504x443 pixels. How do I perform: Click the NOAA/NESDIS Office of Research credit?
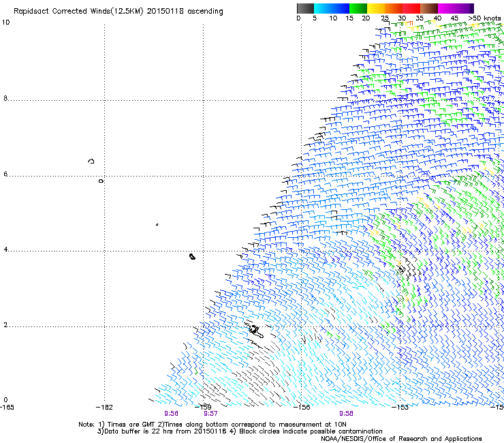click(x=401, y=439)
